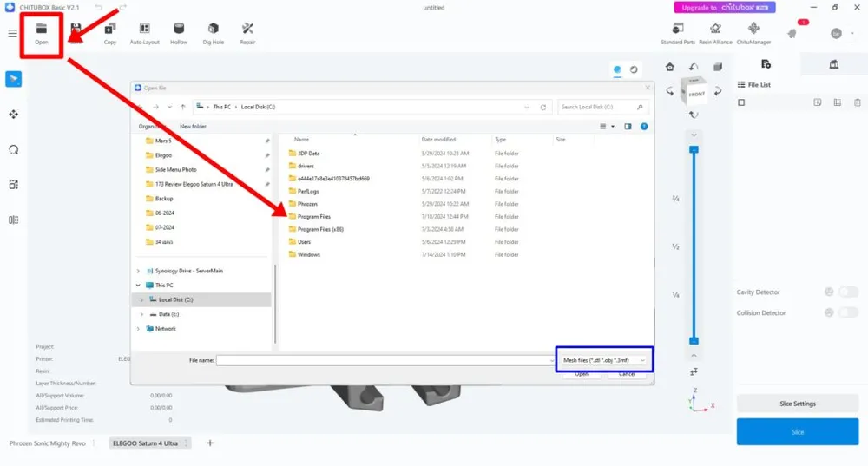This screenshot has width=868, height=466.
Task: Open ChituManager from the top bar
Action: point(752,33)
